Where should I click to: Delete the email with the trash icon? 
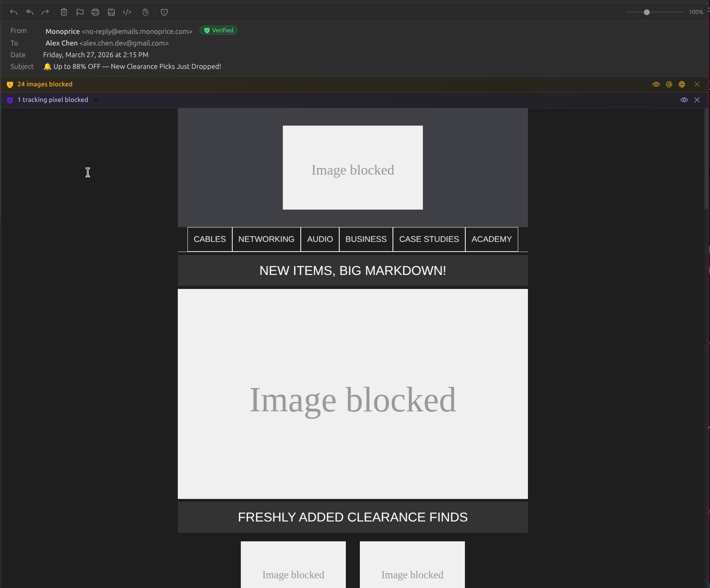64,12
